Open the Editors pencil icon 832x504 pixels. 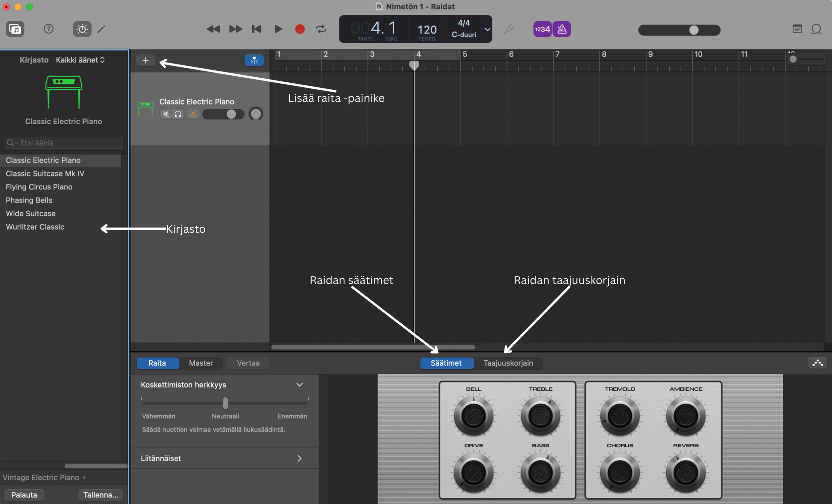pyautogui.click(x=101, y=29)
